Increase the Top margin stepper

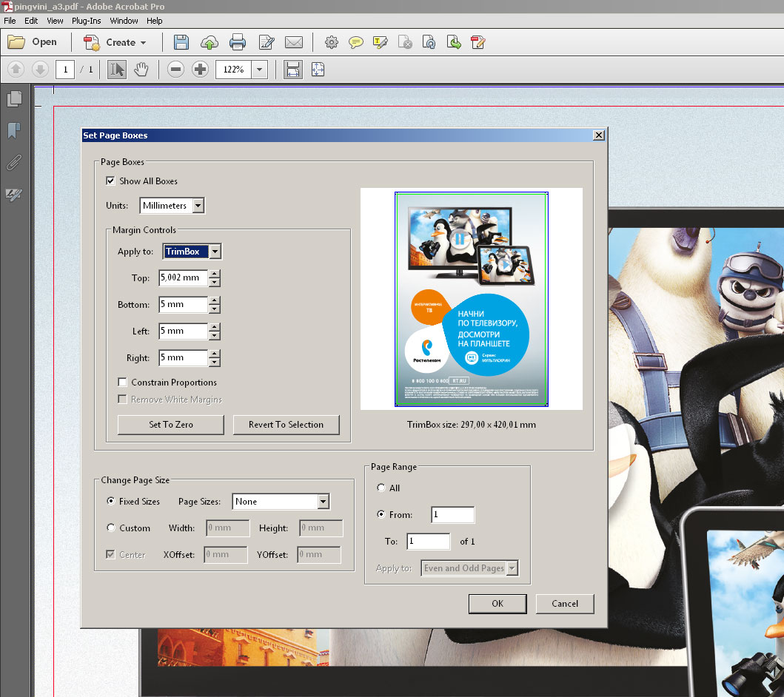tap(215, 274)
